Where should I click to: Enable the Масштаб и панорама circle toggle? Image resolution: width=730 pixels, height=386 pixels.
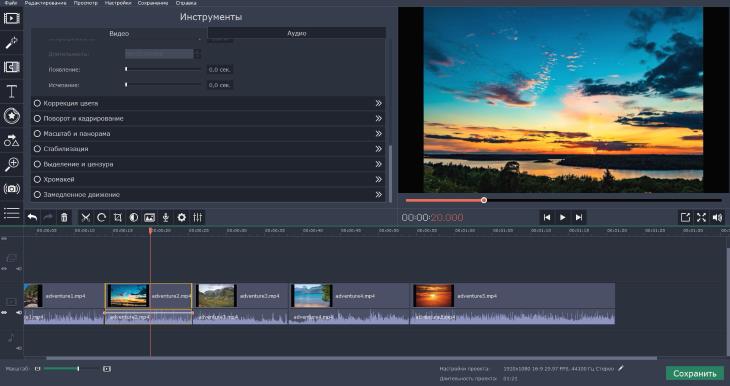[37, 134]
